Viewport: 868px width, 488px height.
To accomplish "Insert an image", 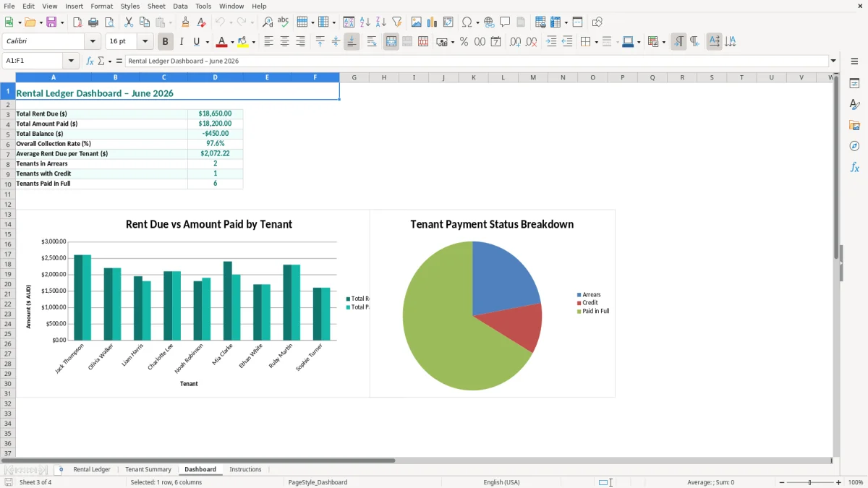I will (417, 22).
